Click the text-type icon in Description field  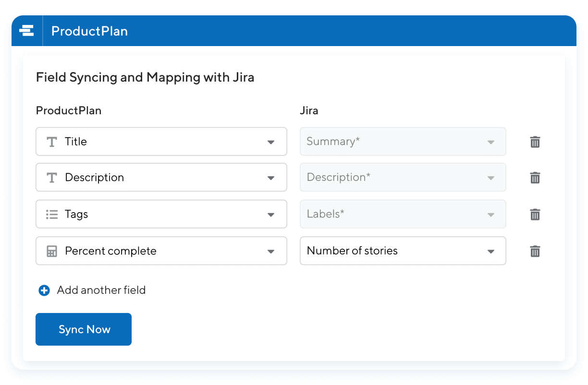(52, 178)
